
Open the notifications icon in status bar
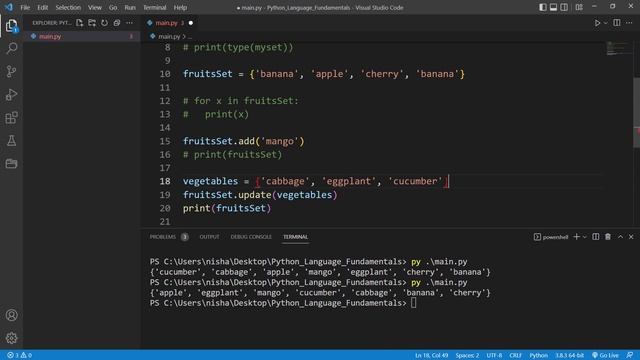point(630,355)
